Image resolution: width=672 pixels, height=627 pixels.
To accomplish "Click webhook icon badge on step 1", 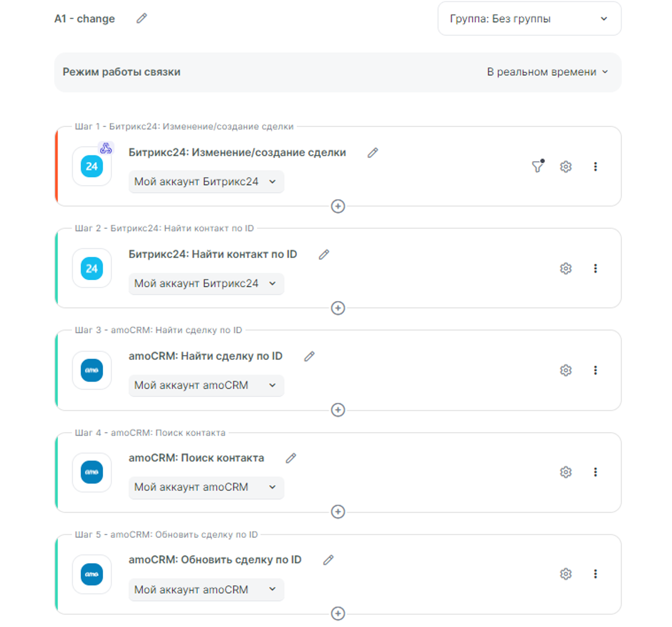I will pos(106,149).
